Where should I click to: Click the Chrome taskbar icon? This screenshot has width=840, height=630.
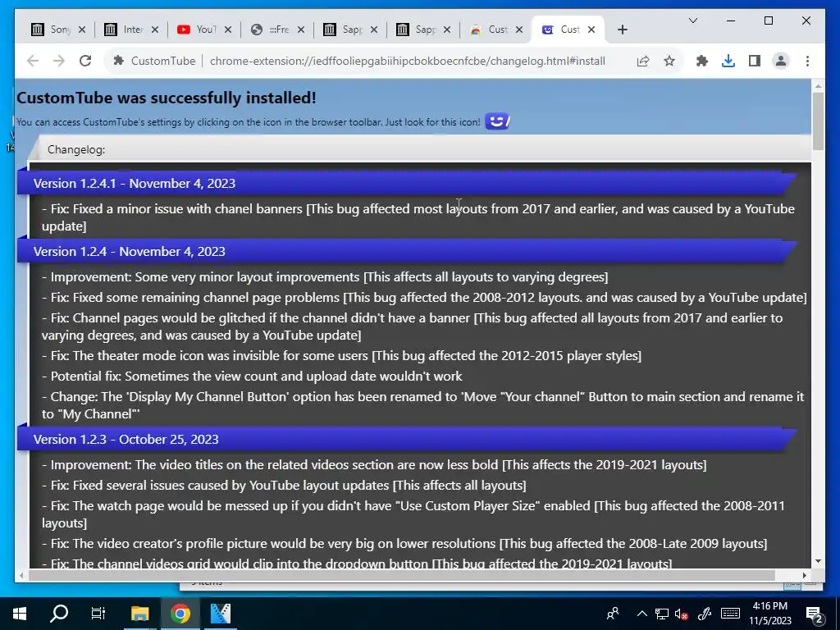(x=180, y=614)
